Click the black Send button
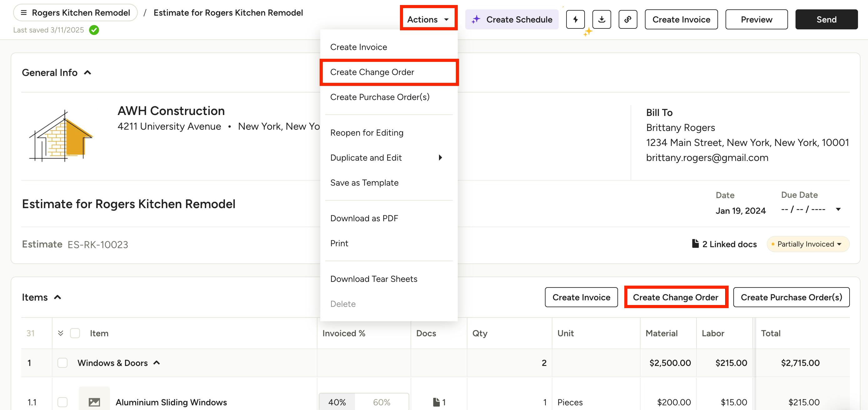This screenshot has height=410, width=868. (826, 20)
